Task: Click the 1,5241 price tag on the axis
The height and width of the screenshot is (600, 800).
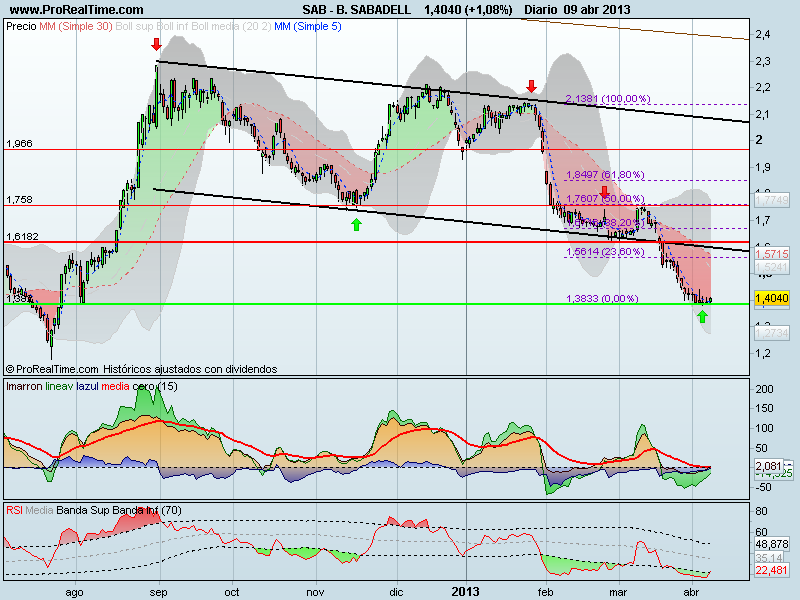Action: tap(771, 267)
